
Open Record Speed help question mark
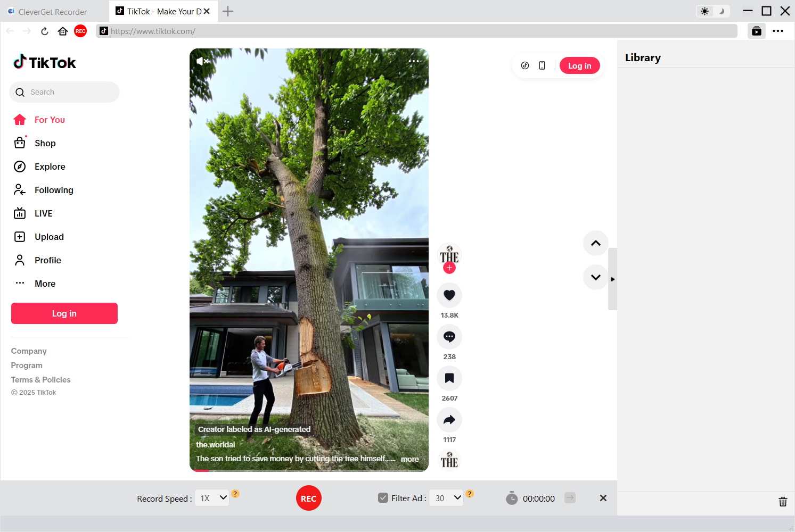point(235,494)
